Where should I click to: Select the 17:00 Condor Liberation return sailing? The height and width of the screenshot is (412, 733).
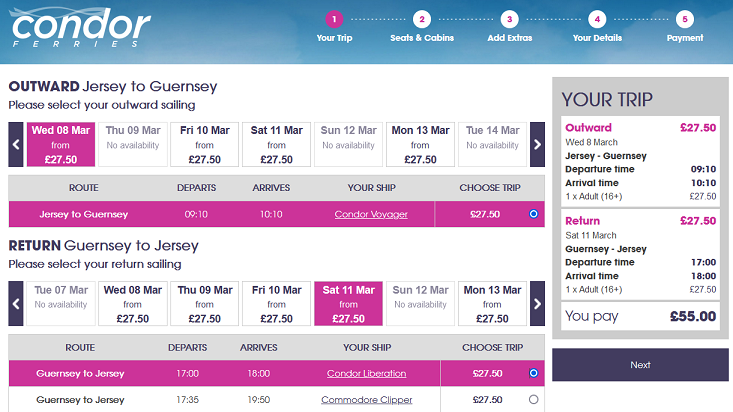point(533,373)
